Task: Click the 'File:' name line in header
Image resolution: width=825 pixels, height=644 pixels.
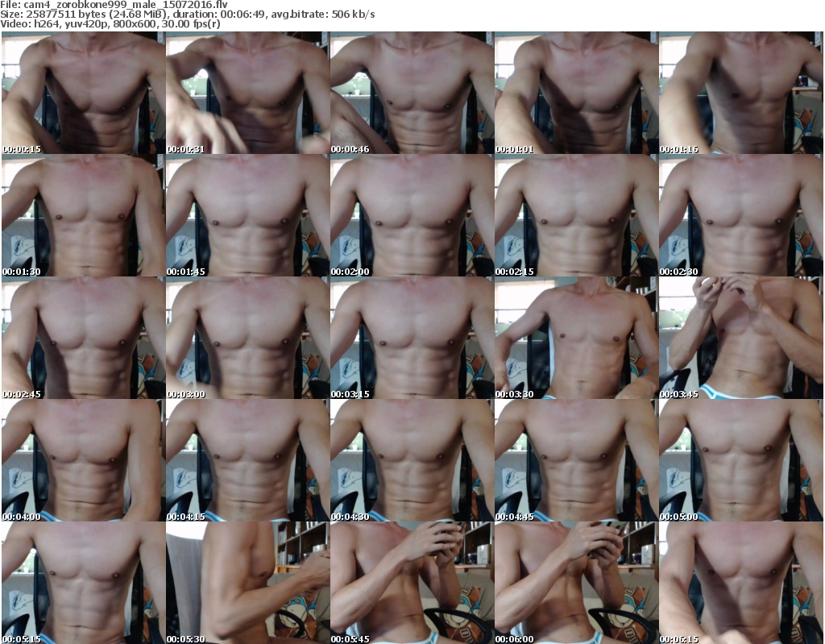Action: pyautogui.click(x=114, y=5)
